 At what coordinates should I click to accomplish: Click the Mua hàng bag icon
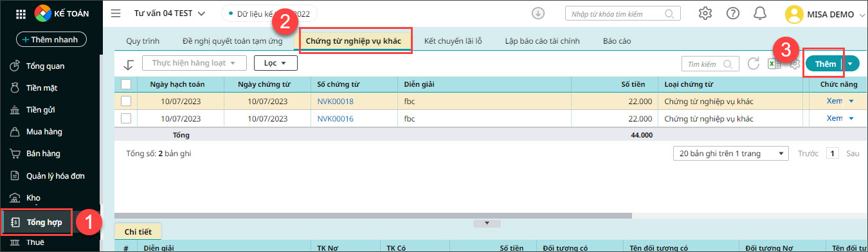pyautogui.click(x=15, y=132)
